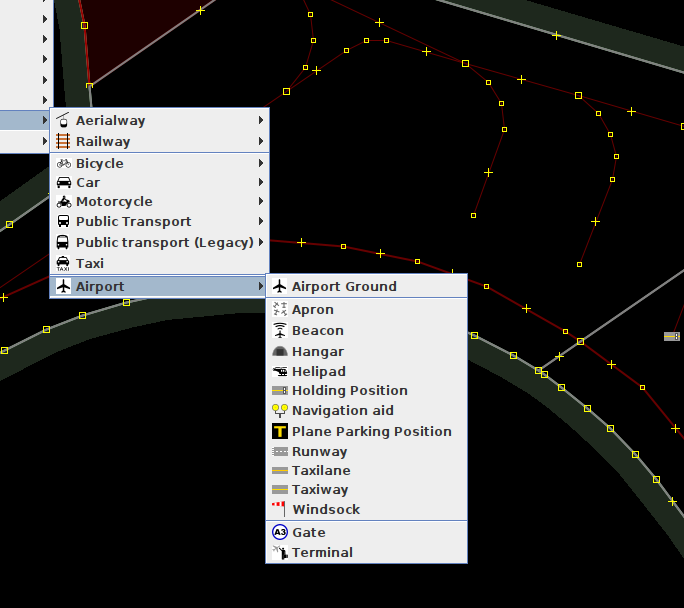The width and height of the screenshot is (684, 608).
Task: Click the Motorcycle icon
Action: pos(64,202)
